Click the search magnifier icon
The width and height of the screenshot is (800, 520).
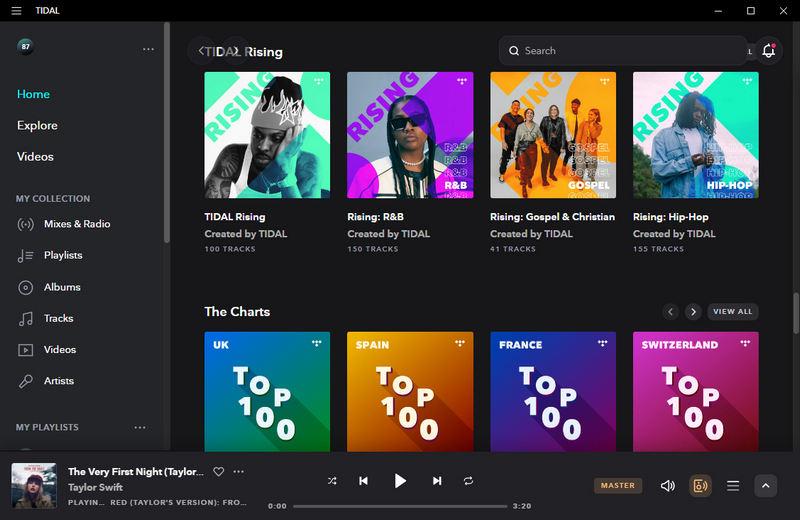coord(514,51)
